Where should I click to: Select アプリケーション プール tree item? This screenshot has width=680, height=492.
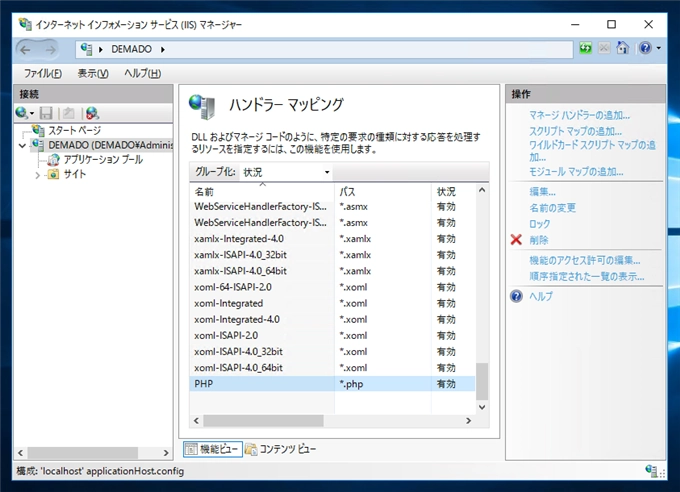click(x=103, y=160)
